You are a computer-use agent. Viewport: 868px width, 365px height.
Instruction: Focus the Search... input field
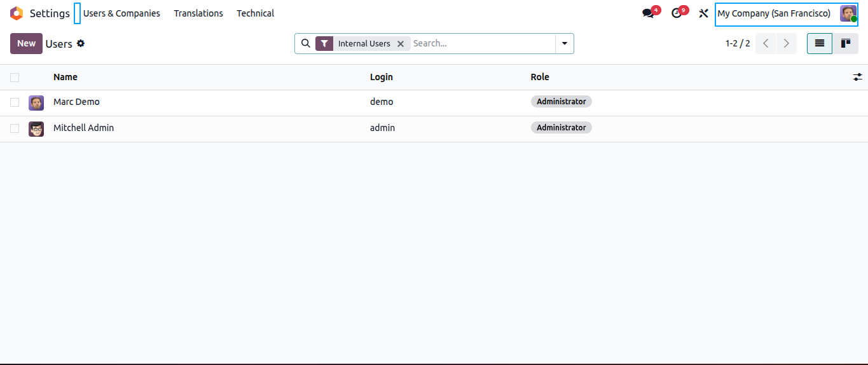coord(482,43)
